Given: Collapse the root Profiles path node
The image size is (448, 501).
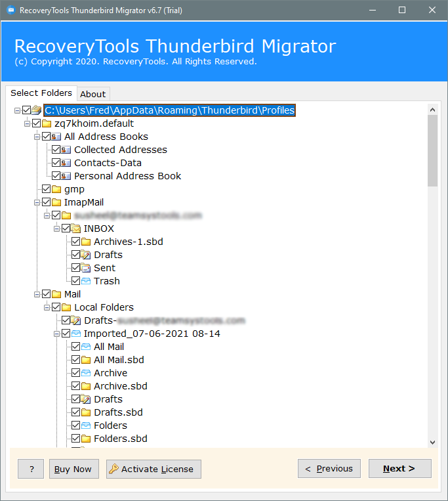Looking at the screenshot, I should 17,110.
